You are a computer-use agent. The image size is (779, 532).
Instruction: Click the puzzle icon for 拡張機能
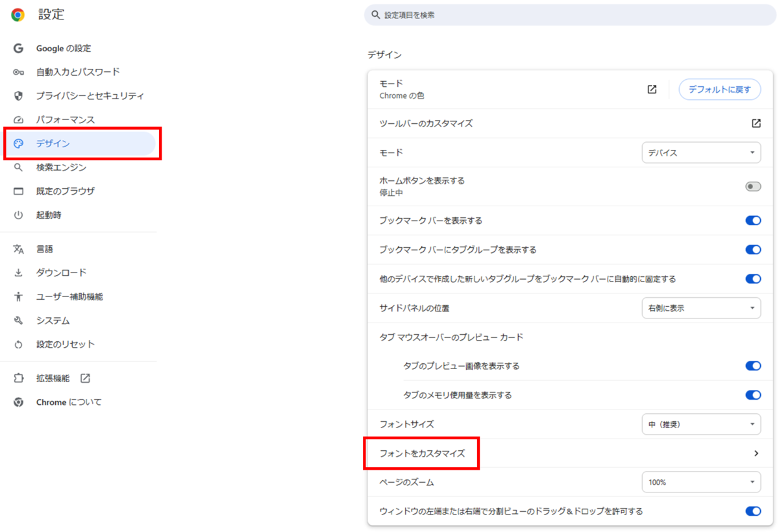tap(18, 378)
